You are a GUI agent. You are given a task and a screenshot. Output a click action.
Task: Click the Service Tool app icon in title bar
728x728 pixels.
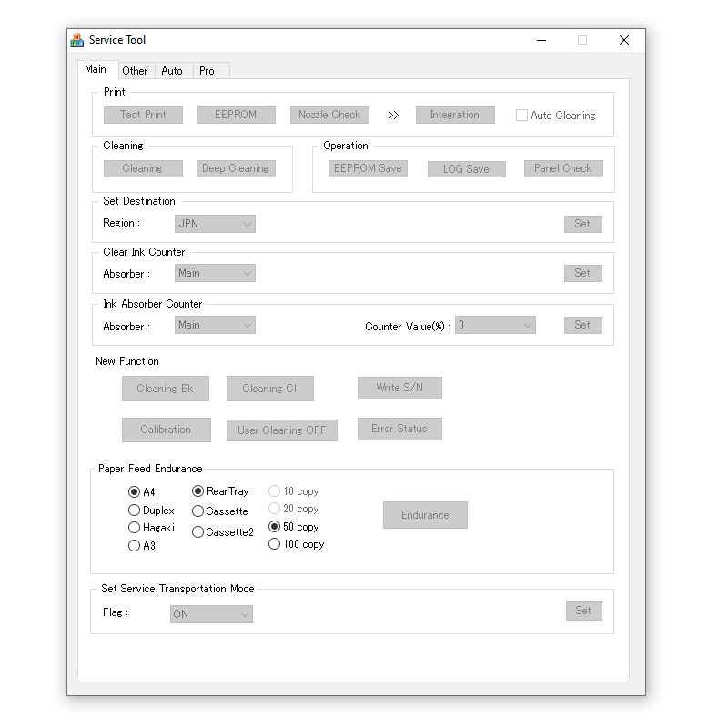[x=77, y=40]
